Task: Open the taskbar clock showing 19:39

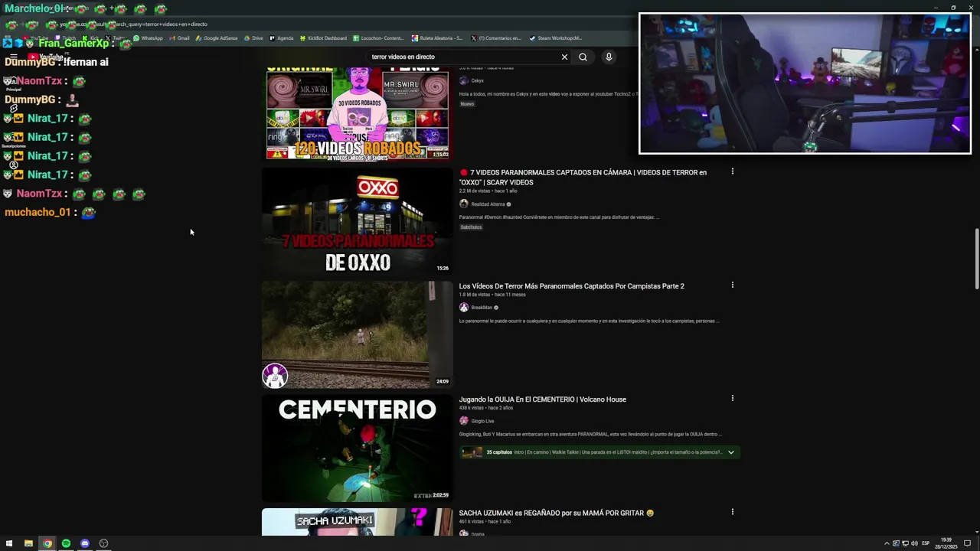Action: point(946,543)
